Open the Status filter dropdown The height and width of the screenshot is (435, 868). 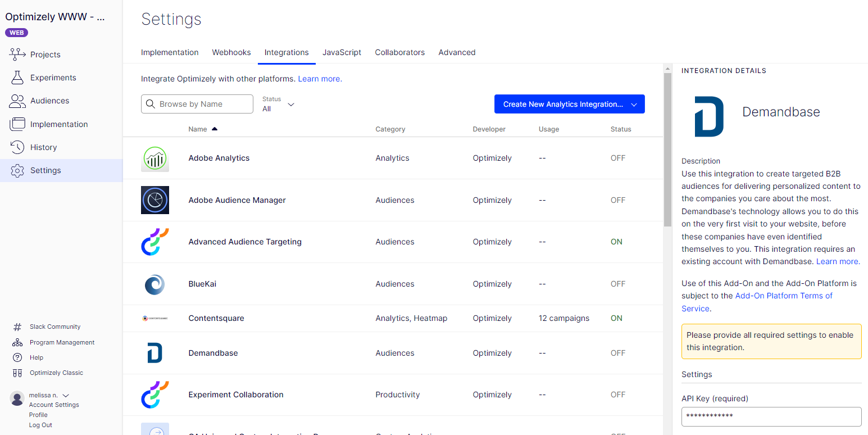tap(279, 104)
